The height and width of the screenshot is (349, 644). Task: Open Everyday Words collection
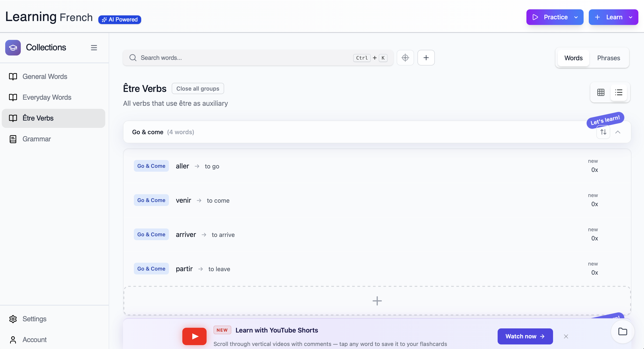pos(53,97)
